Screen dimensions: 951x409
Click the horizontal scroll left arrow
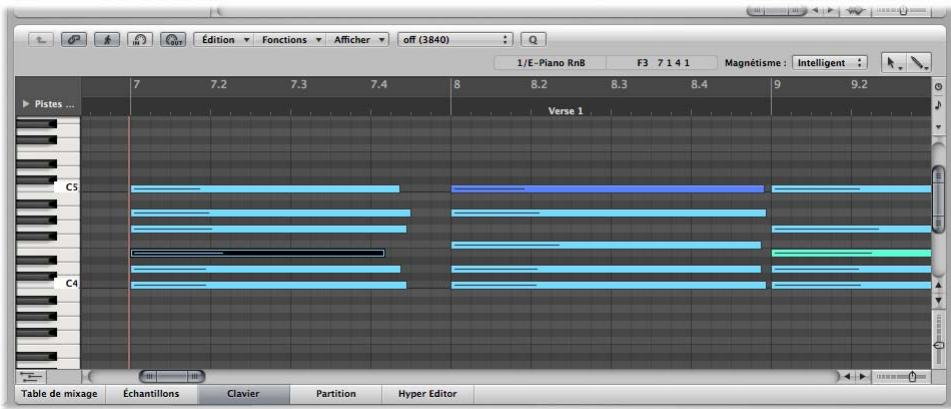tap(848, 377)
